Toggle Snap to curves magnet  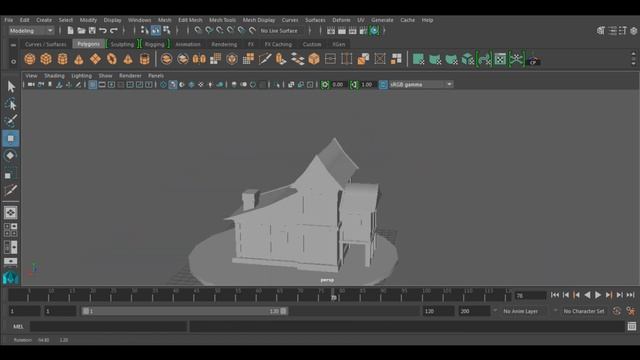tap(209, 31)
